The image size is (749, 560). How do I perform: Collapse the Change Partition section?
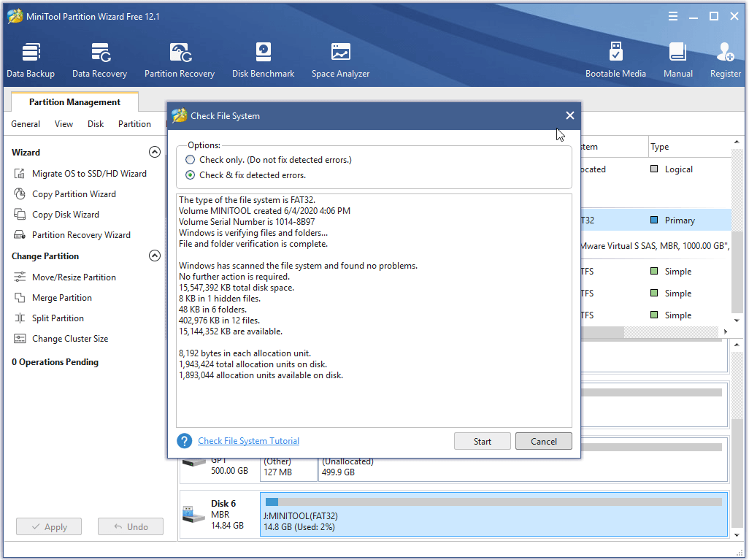[154, 256]
